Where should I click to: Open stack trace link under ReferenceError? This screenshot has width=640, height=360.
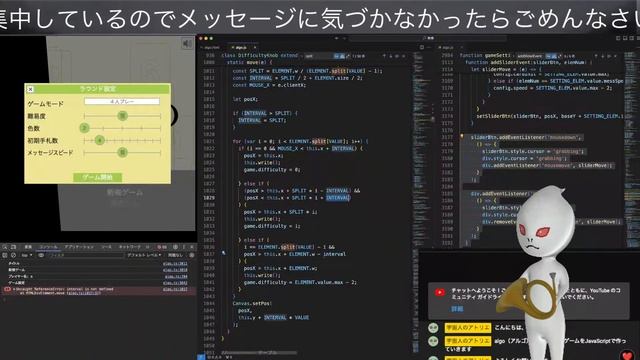[84, 293]
